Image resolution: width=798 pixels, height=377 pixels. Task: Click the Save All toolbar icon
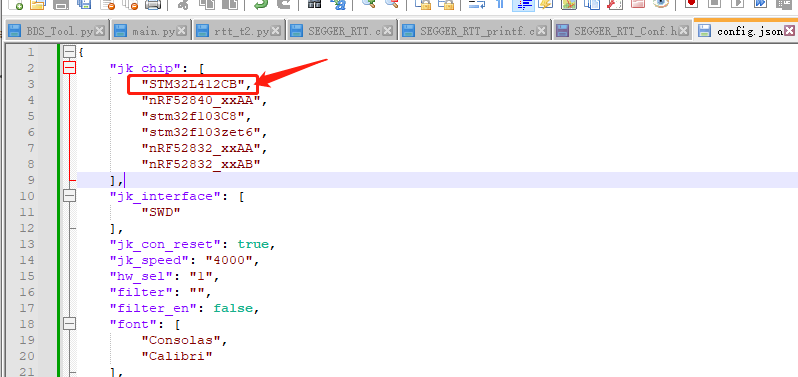point(83,4)
